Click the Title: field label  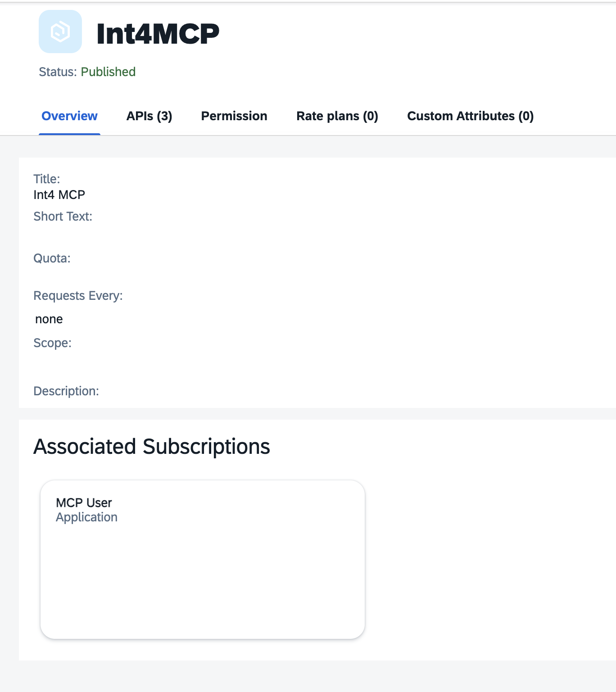click(x=47, y=179)
